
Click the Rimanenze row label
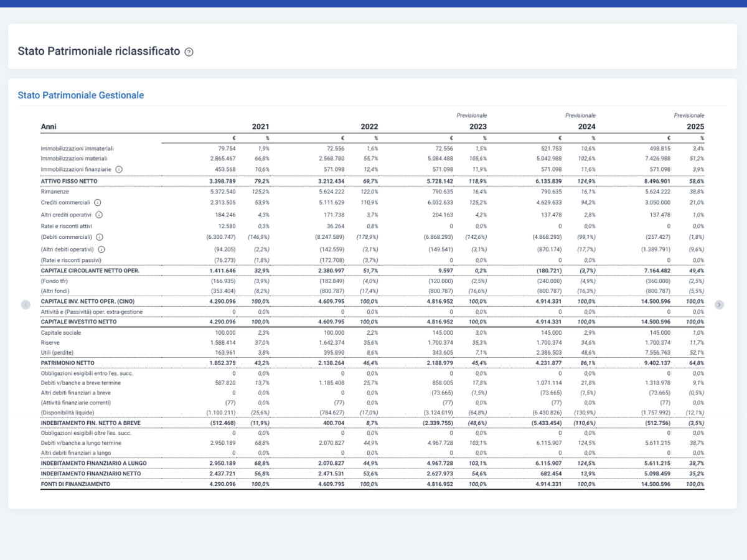[54, 192]
